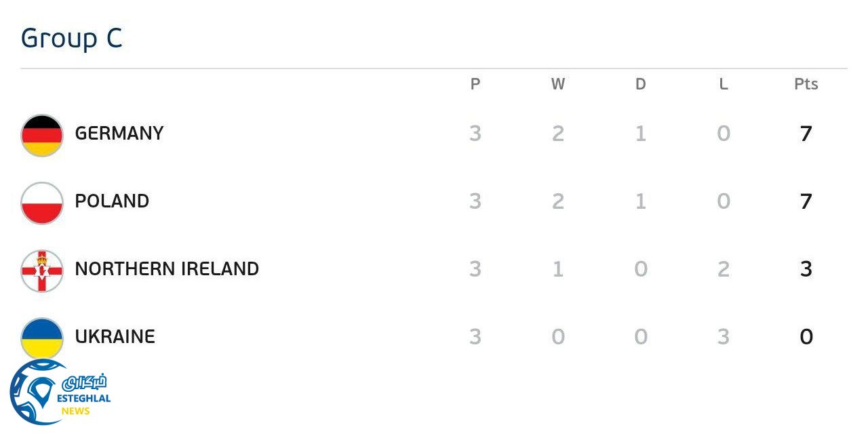Viewport: 868px width, 442px height.
Task: Click Northern Ireland's points value
Action: click(x=806, y=269)
